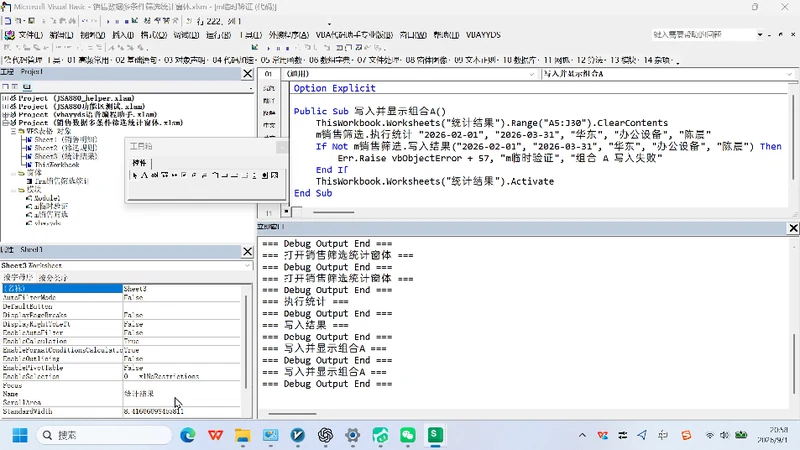The image size is (800, 450).
Task: Click the Immediate window horizontal scrollbar
Action: click(x=292, y=414)
